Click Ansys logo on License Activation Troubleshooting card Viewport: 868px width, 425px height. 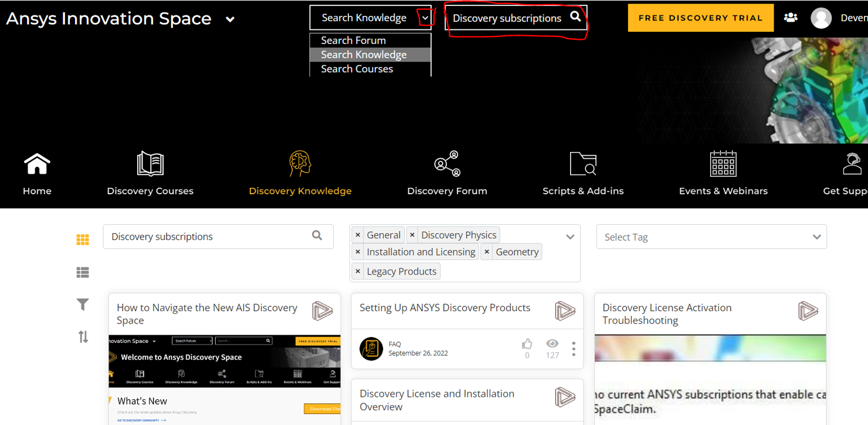point(808,311)
